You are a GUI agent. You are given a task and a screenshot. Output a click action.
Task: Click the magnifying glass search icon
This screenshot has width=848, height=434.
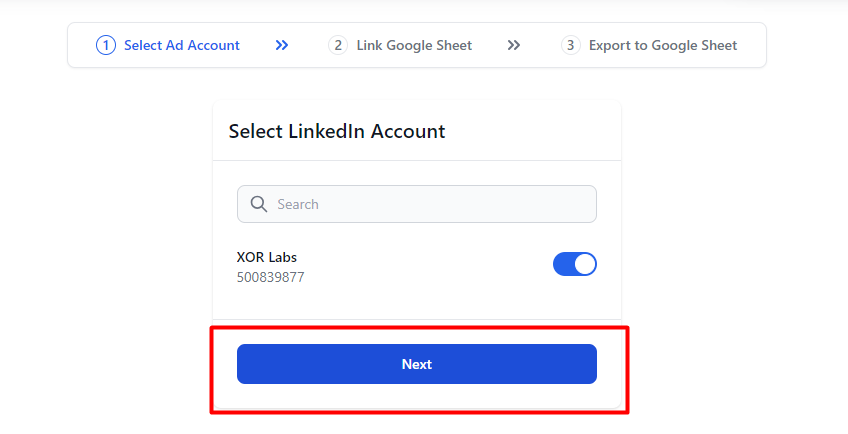coord(259,204)
